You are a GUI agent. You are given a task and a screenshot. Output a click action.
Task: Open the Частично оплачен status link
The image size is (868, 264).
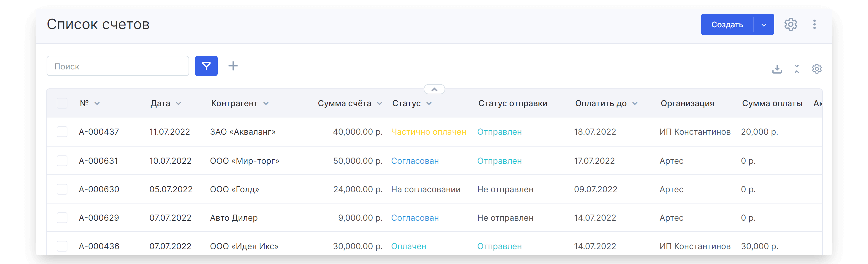click(428, 132)
